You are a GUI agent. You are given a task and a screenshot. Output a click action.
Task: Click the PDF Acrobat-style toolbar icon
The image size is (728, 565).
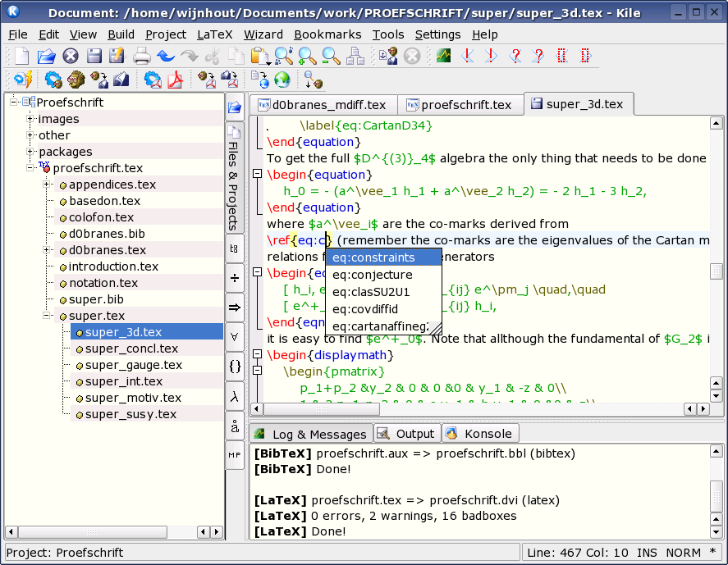pos(175,80)
